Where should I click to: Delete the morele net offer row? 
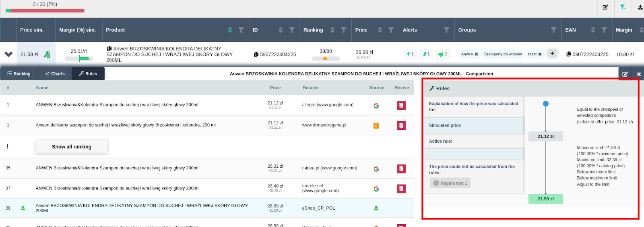pyautogui.click(x=401, y=189)
